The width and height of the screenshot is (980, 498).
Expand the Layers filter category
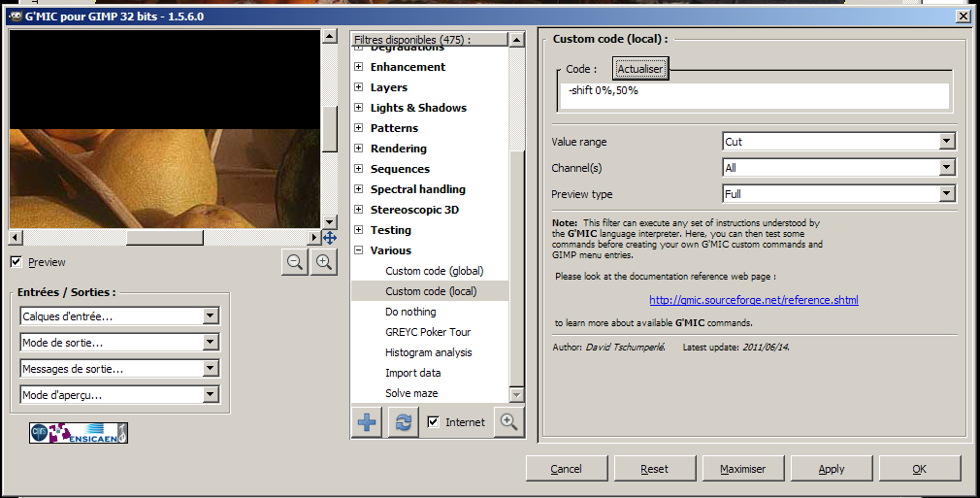click(359, 87)
